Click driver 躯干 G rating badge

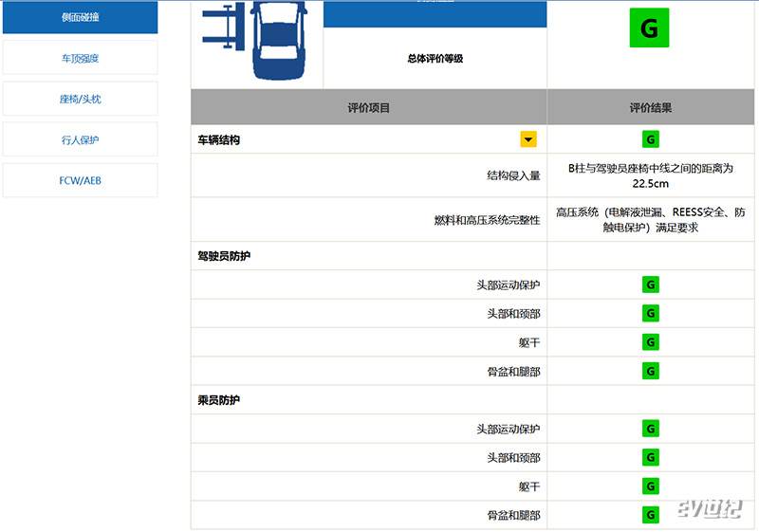651,342
